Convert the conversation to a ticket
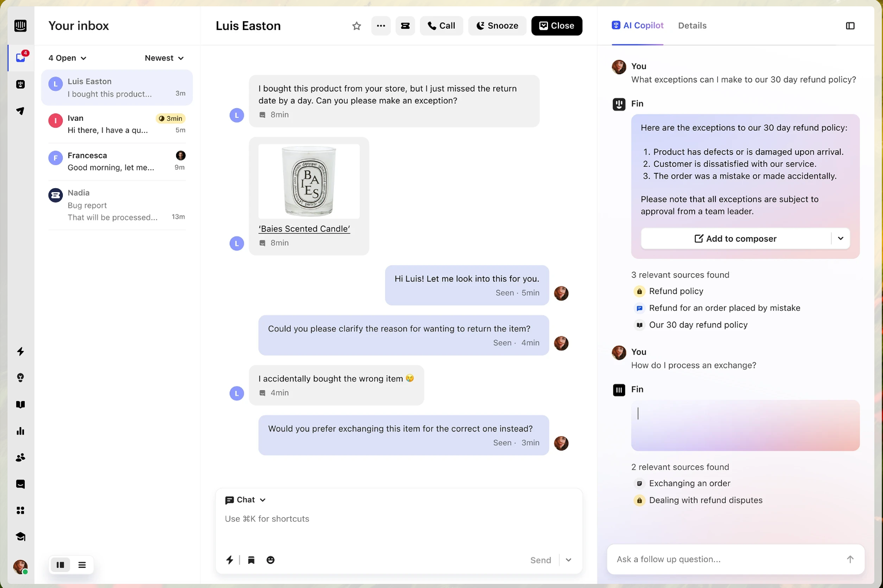The image size is (883, 588). point(405,26)
